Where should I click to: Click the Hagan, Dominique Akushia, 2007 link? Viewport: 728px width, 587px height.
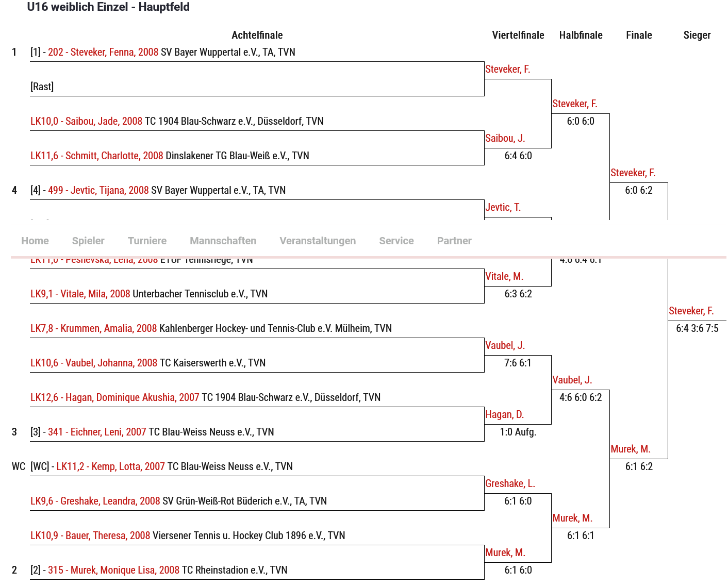tap(115, 397)
